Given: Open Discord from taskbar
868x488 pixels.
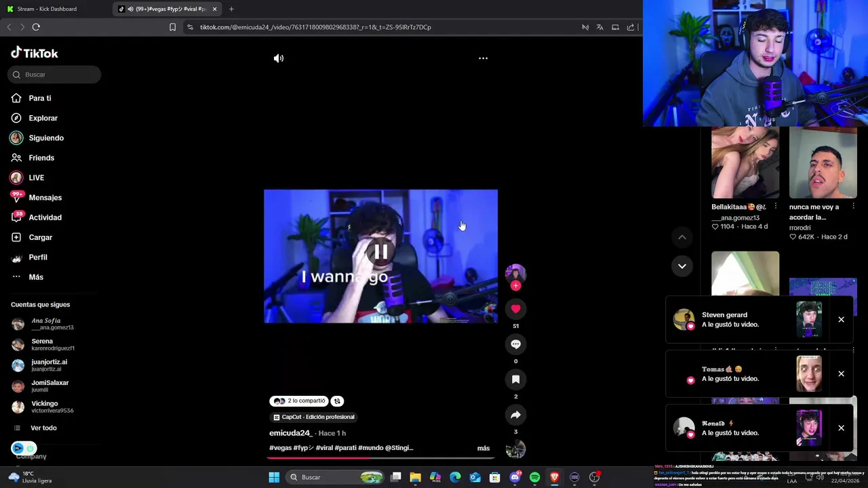Looking at the screenshot, I should click(515, 477).
